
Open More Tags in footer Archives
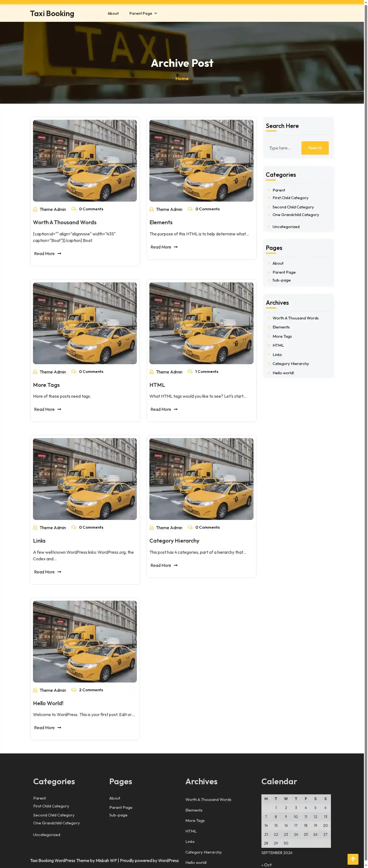(x=195, y=821)
